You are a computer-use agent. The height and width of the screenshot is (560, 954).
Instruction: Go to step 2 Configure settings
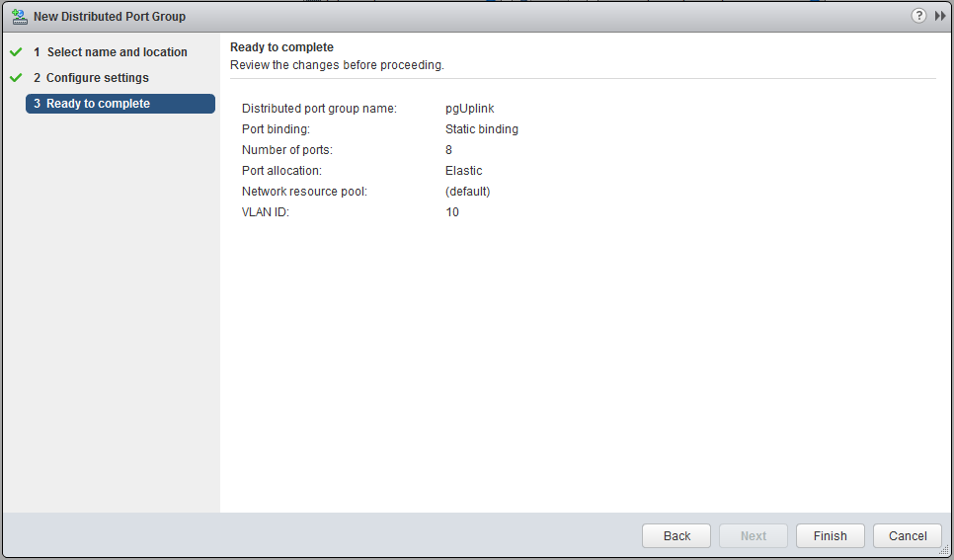point(97,78)
